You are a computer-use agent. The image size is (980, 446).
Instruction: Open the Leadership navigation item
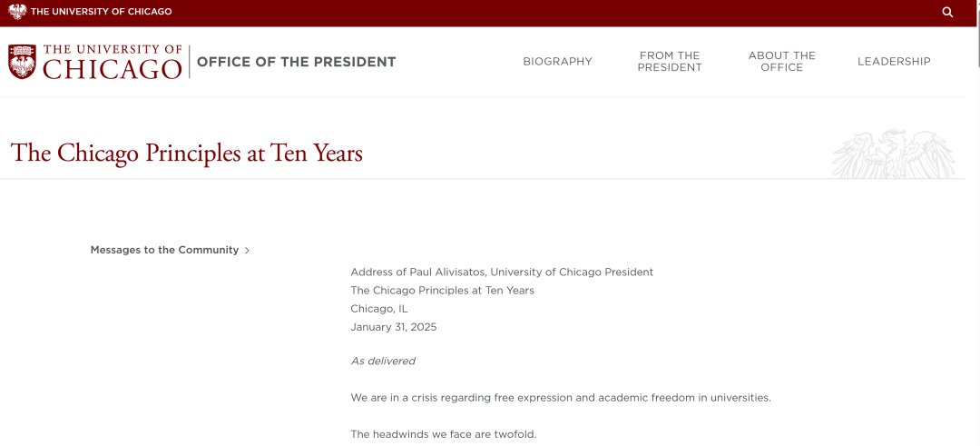pyautogui.click(x=894, y=62)
